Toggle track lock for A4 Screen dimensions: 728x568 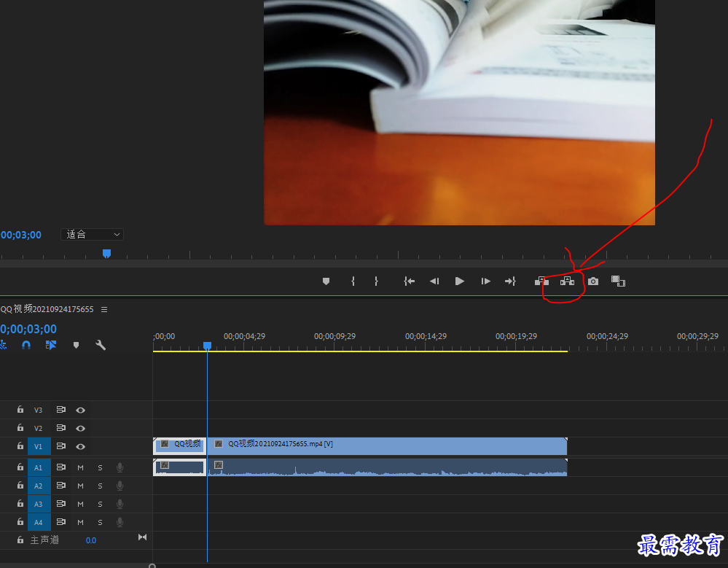coord(20,521)
